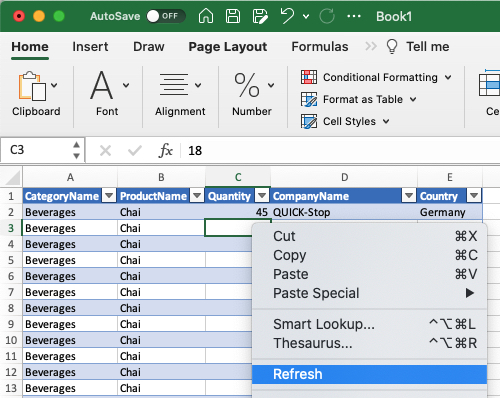This screenshot has width=500, height=398.
Task: Open the Draw ribbon tab
Action: coord(149,47)
